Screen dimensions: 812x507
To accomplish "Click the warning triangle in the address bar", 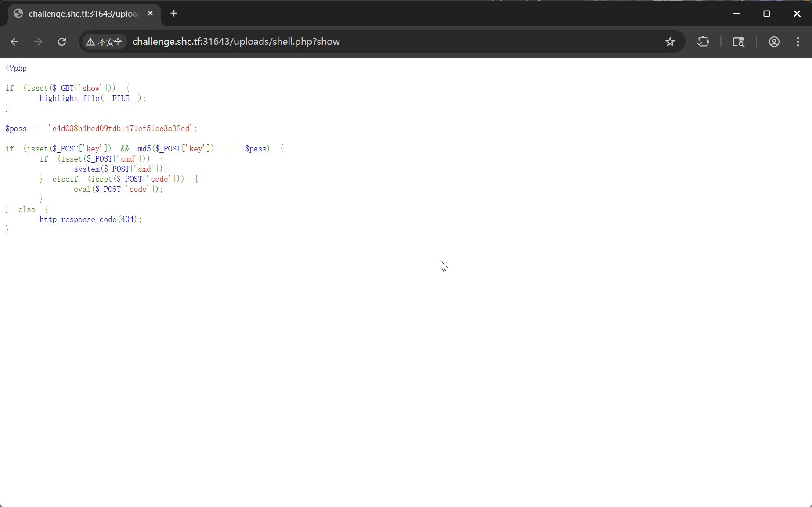I will [90, 42].
